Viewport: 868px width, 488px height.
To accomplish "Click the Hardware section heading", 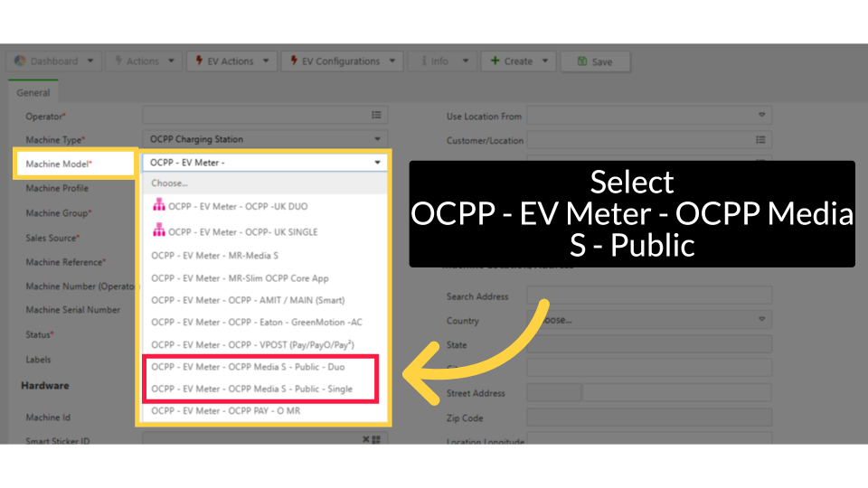I will [45, 386].
